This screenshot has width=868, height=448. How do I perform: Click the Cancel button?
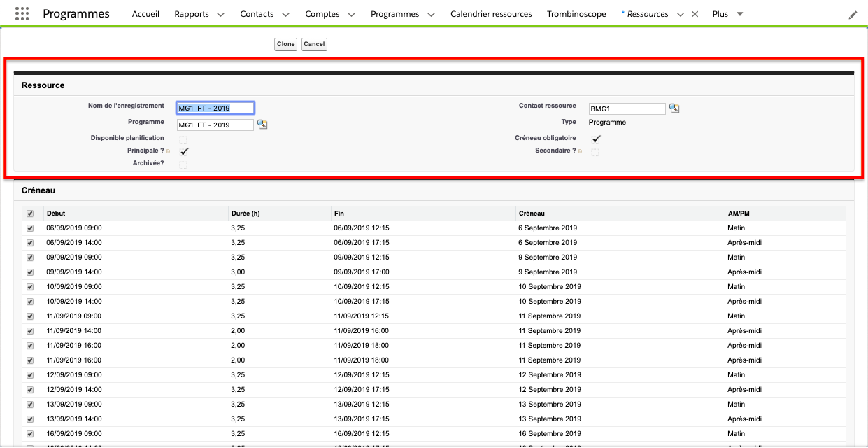pos(314,44)
